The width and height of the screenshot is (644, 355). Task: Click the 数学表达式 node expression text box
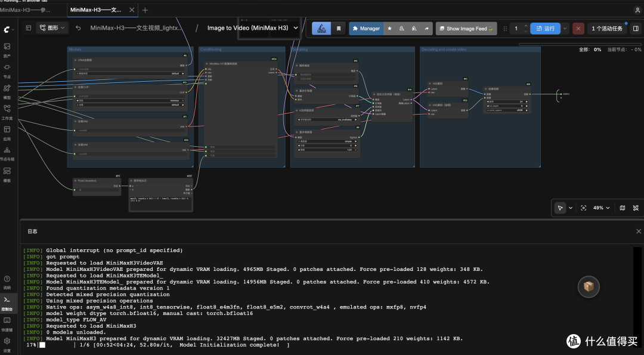click(x=160, y=204)
